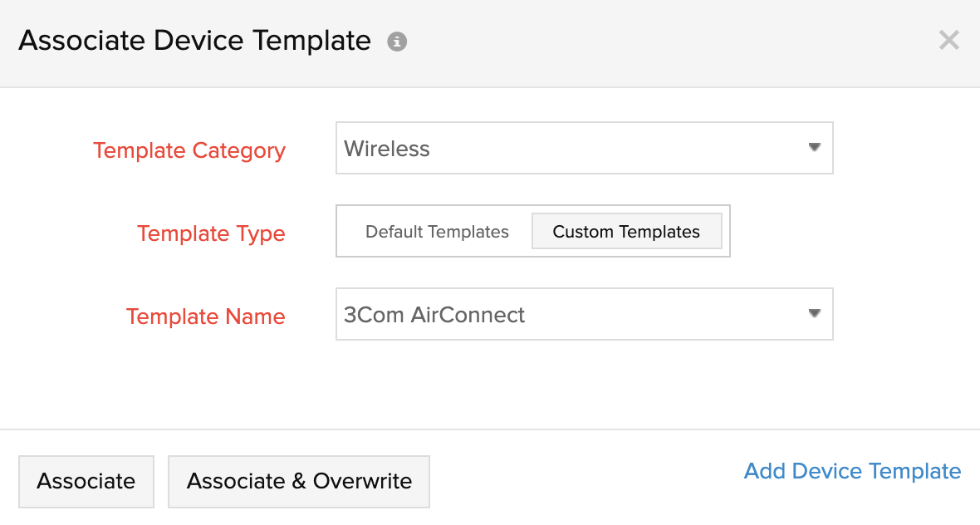The image size is (980, 525).
Task: Click the Associate Device Template title text
Action: pos(194,40)
